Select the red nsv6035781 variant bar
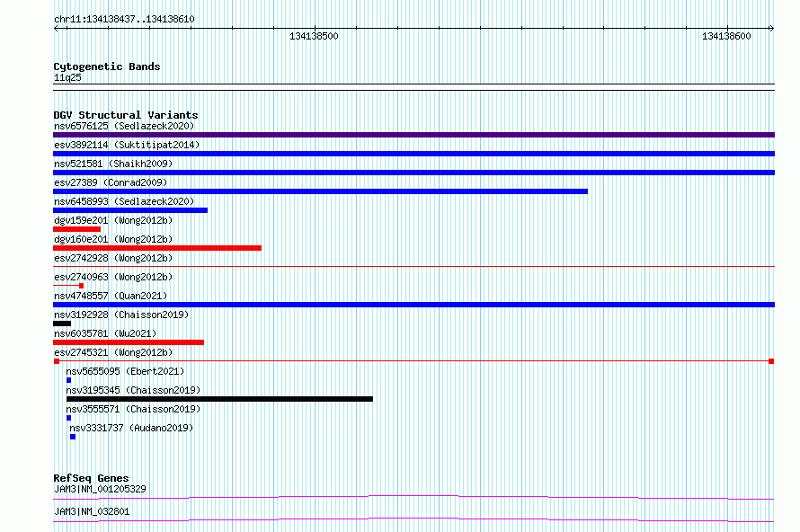Image resolution: width=800 pixels, height=532 pixels. (x=129, y=342)
